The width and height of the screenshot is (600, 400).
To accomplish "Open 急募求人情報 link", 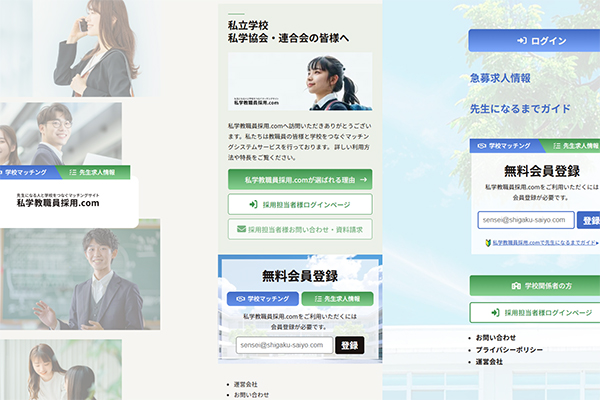I will [x=500, y=78].
